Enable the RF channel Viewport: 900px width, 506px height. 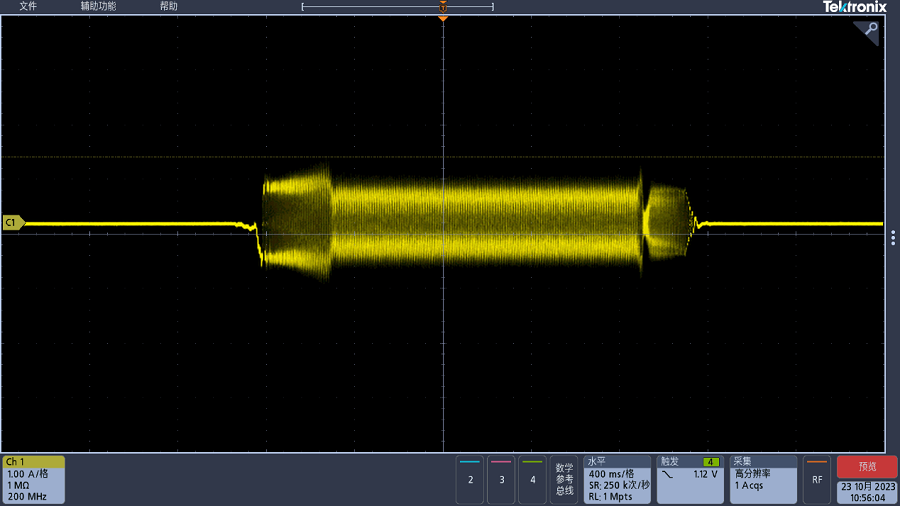(x=817, y=479)
